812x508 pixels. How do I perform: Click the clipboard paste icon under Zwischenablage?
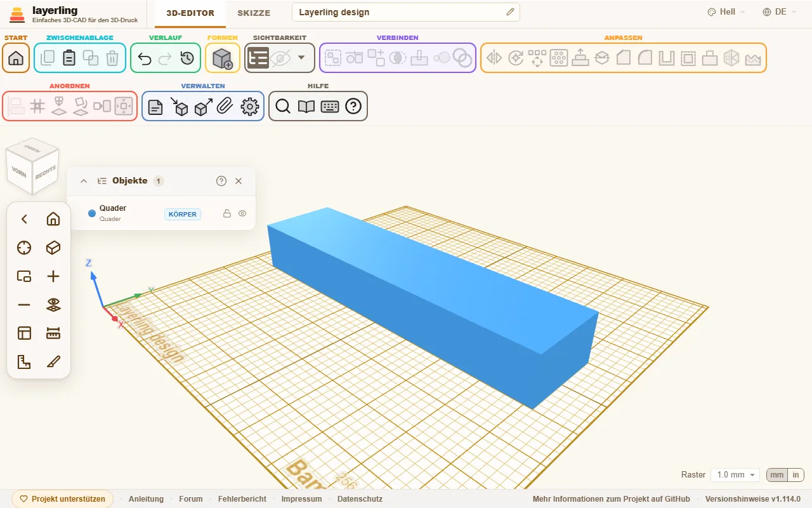tap(69, 58)
